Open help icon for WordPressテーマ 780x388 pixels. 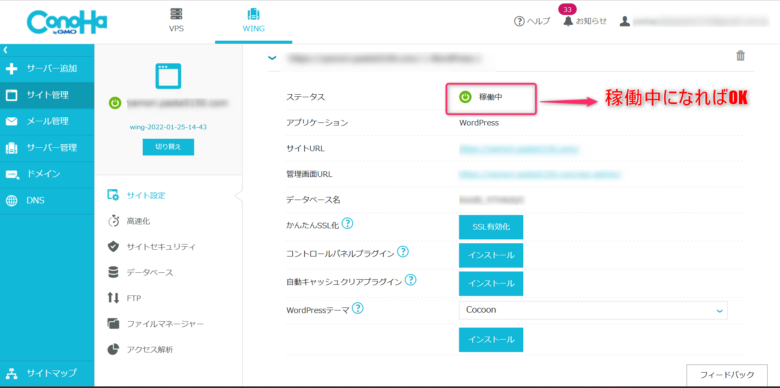coord(358,308)
